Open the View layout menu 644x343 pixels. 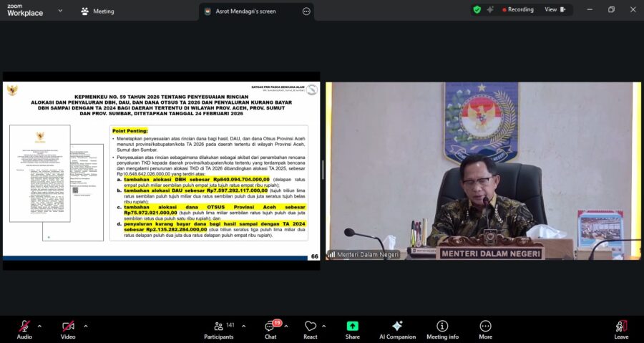point(555,10)
